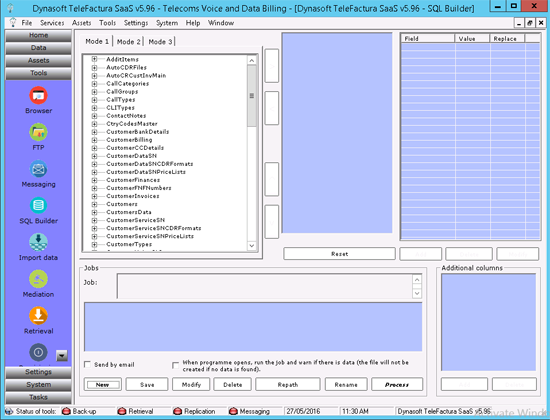Open the Mediation tool icon

[x=38, y=279]
